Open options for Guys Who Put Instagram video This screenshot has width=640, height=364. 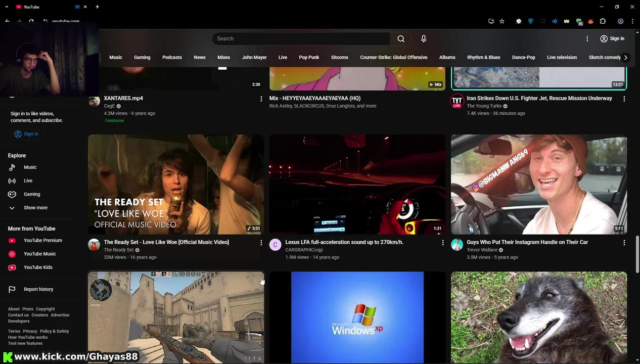624,243
